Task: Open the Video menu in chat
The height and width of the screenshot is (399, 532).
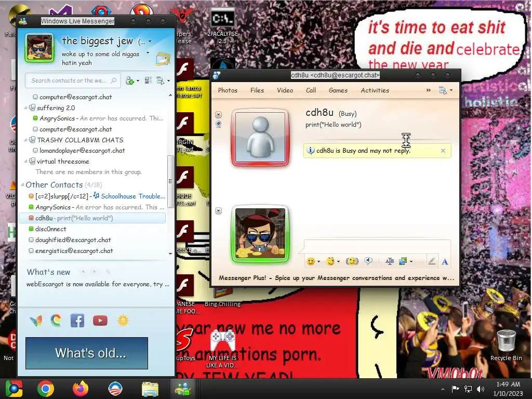Action: point(285,90)
